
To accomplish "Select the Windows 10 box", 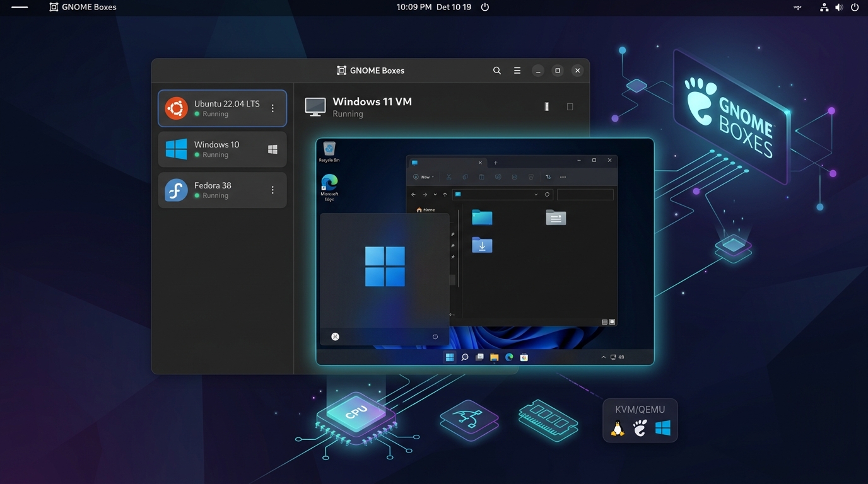I will click(222, 149).
